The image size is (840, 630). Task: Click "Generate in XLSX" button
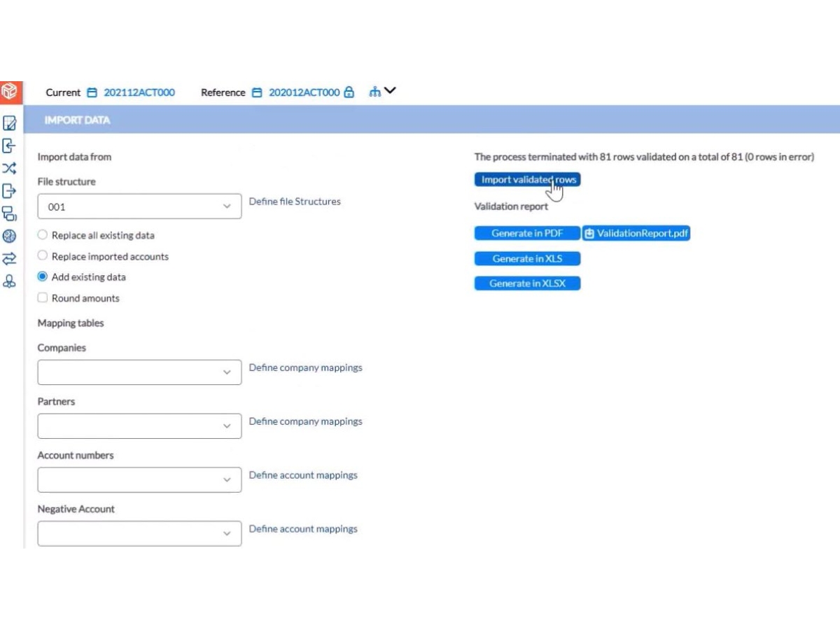coord(527,283)
